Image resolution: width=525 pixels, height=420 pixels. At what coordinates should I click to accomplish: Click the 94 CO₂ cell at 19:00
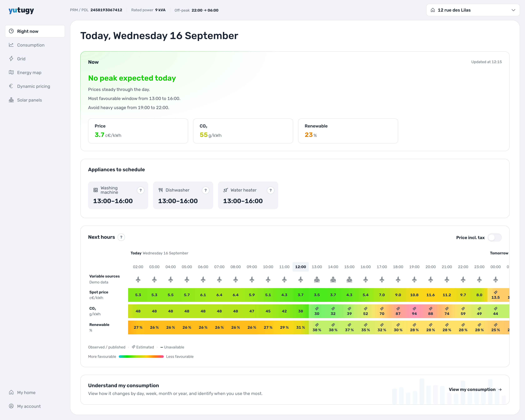click(414, 311)
